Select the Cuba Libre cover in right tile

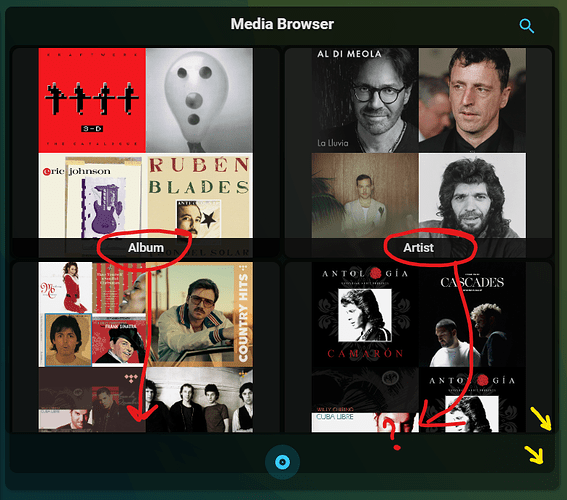coord(365,400)
